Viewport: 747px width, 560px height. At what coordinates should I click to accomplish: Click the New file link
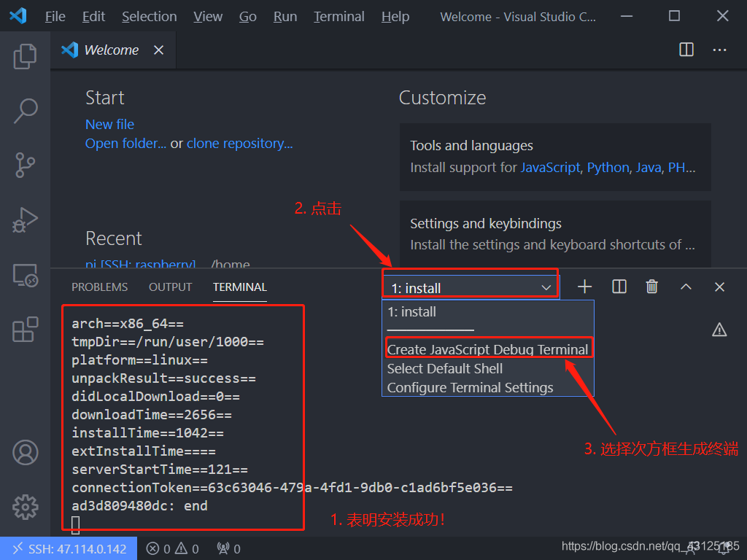[109, 124]
